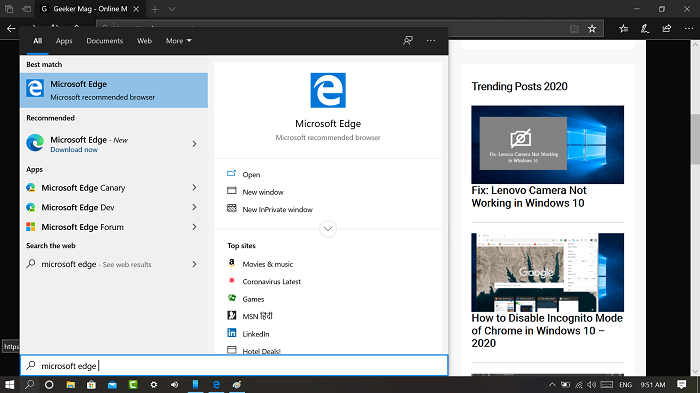Click the Windows Start button
The width and height of the screenshot is (700, 393).
(9, 385)
